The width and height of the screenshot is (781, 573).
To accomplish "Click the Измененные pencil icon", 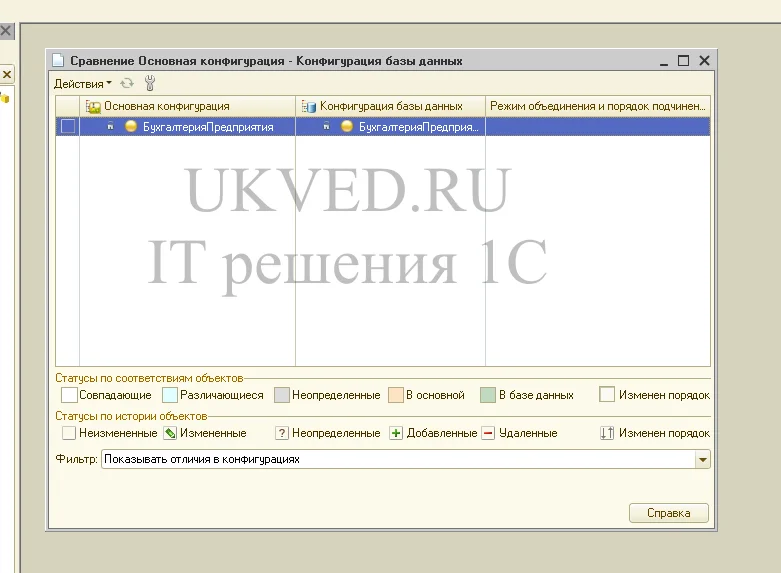I will (x=170, y=433).
